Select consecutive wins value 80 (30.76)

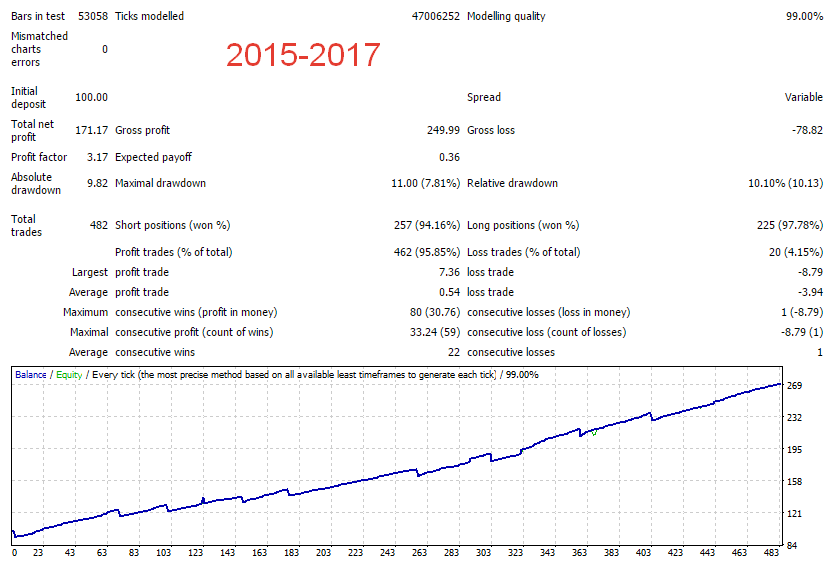point(434,313)
